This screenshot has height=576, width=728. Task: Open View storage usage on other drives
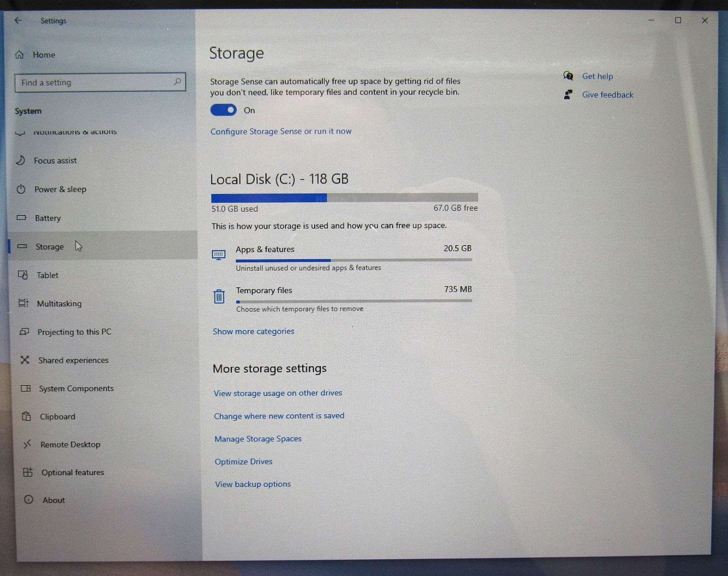278,393
